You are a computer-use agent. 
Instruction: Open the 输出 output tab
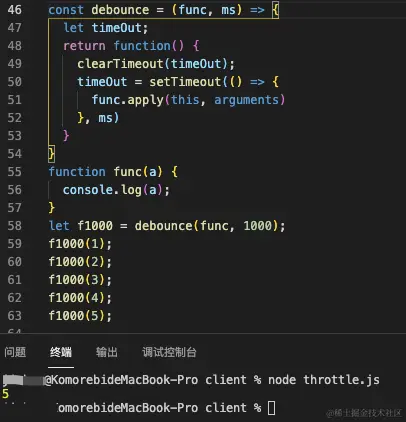coord(107,352)
